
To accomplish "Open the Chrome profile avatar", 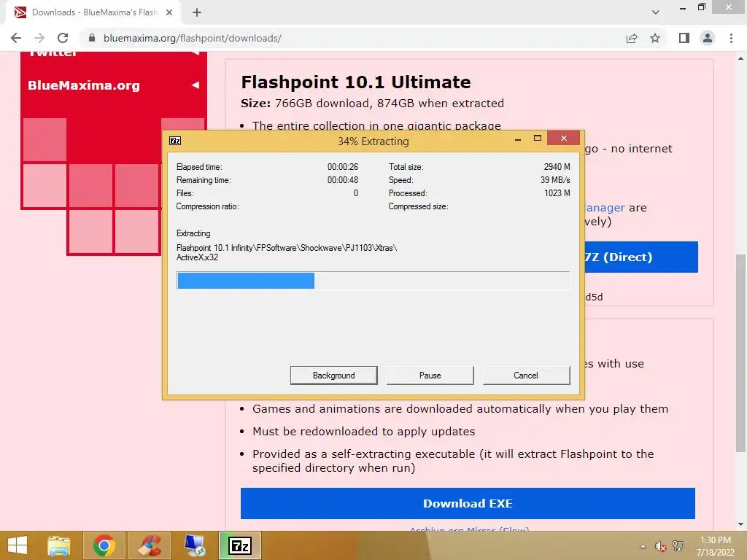I will [708, 38].
